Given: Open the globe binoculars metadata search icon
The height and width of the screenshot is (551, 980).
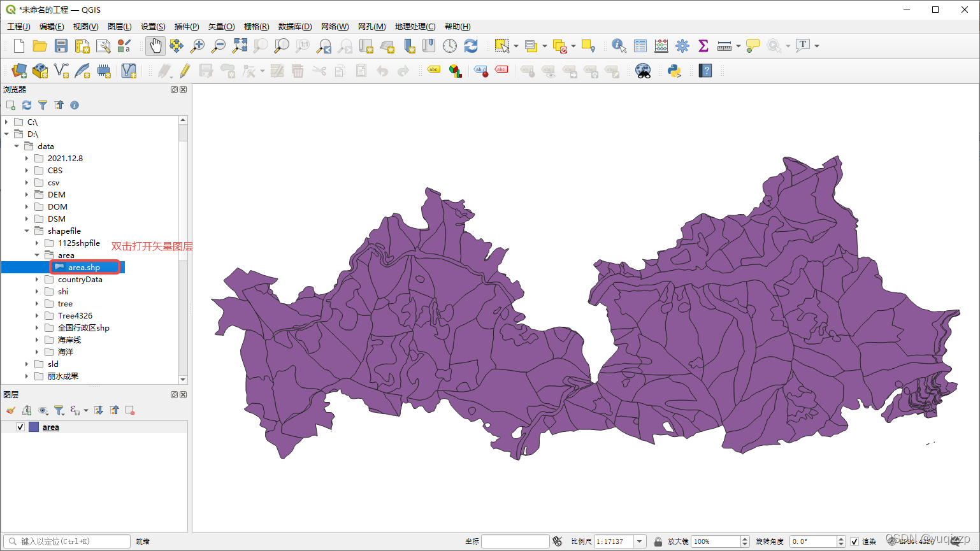Looking at the screenshot, I should pyautogui.click(x=644, y=71).
